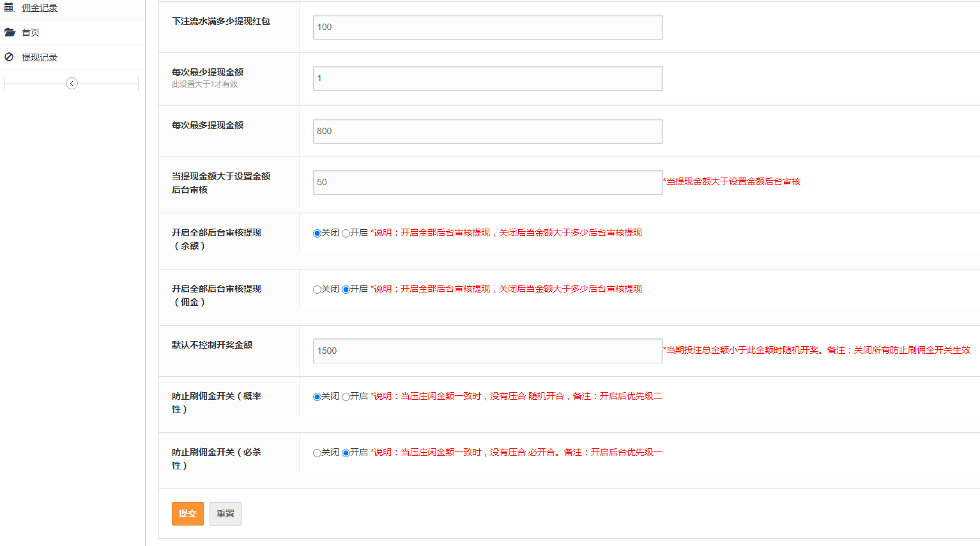Click the 每次最少提现金额 input field
Viewport: 980px width, 546px height.
[487, 79]
